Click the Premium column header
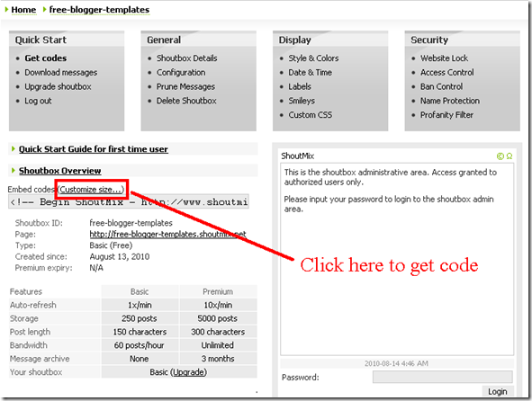This screenshot has width=532, height=401. [x=218, y=292]
